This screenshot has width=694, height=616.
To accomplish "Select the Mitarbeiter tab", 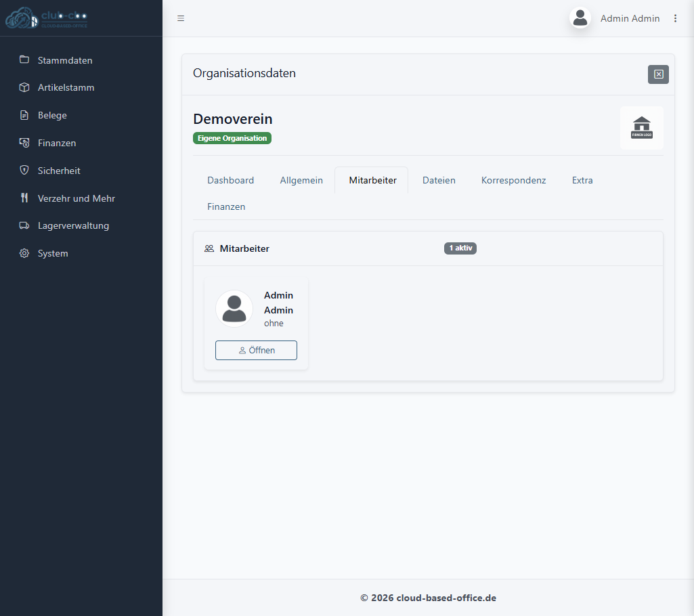I will (372, 180).
